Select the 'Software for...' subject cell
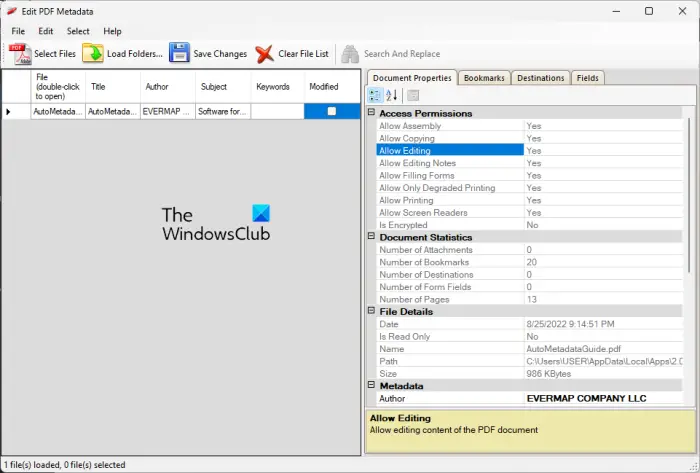700x473 pixels. 223,112
